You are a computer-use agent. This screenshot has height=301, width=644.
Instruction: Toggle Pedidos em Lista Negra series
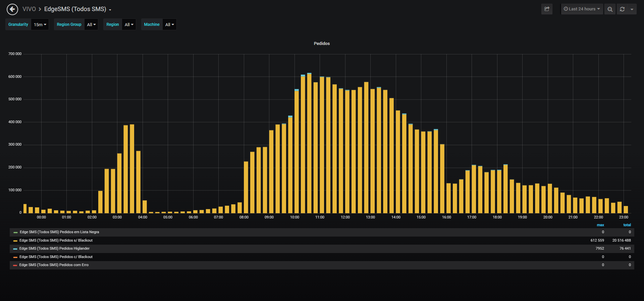pyautogui.click(x=59, y=232)
